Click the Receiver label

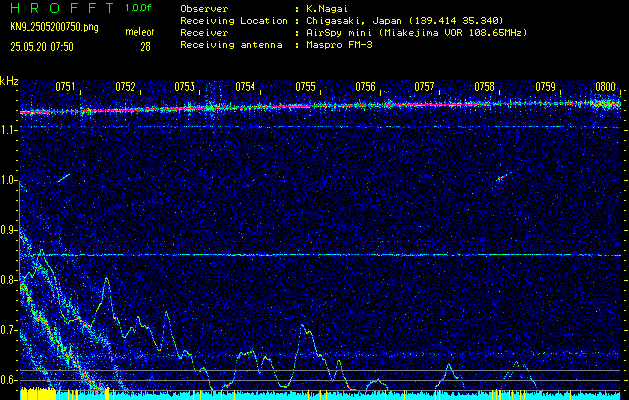[204, 33]
